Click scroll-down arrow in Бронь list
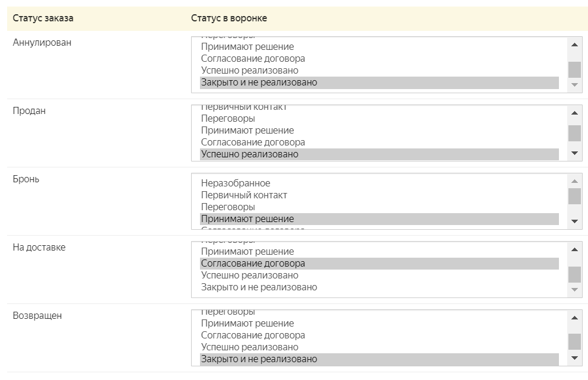588x380 pixels. click(574, 221)
